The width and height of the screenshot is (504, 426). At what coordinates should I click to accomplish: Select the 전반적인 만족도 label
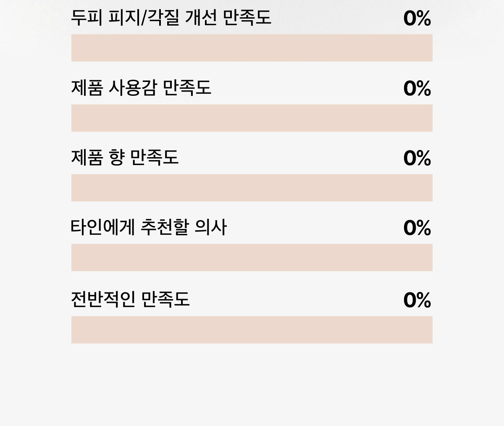pyautogui.click(x=130, y=300)
